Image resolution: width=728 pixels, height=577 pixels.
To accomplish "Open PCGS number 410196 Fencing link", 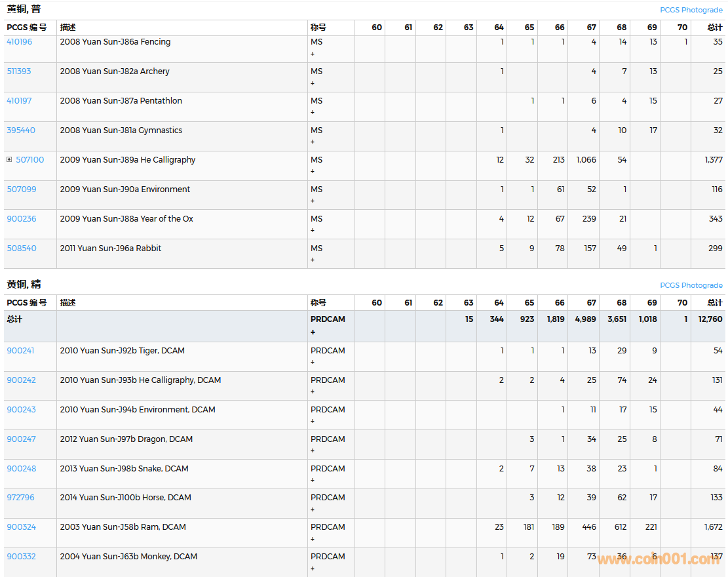I will [19, 42].
